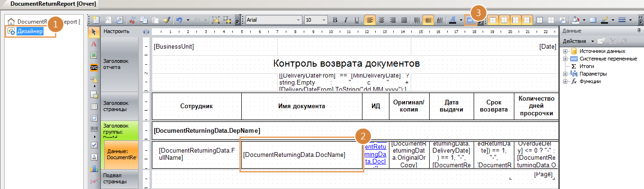Toggle Underline formatting
This screenshot has height=189, width=644.
(357, 20)
